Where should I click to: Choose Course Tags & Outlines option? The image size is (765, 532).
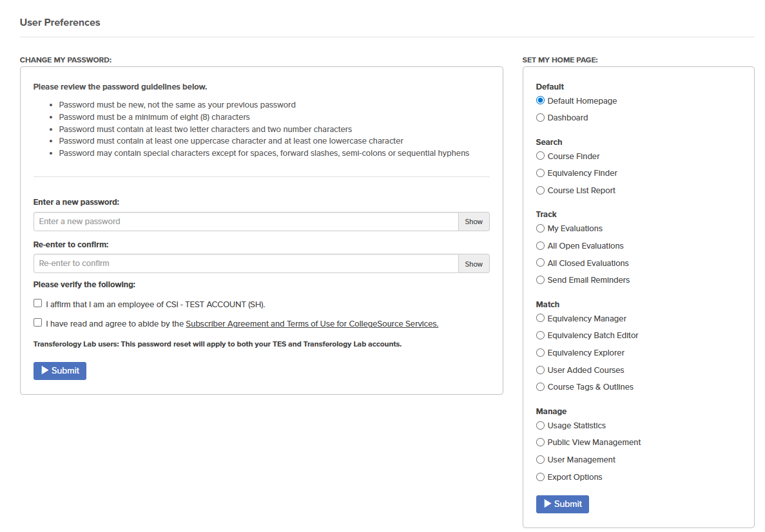[540, 386]
